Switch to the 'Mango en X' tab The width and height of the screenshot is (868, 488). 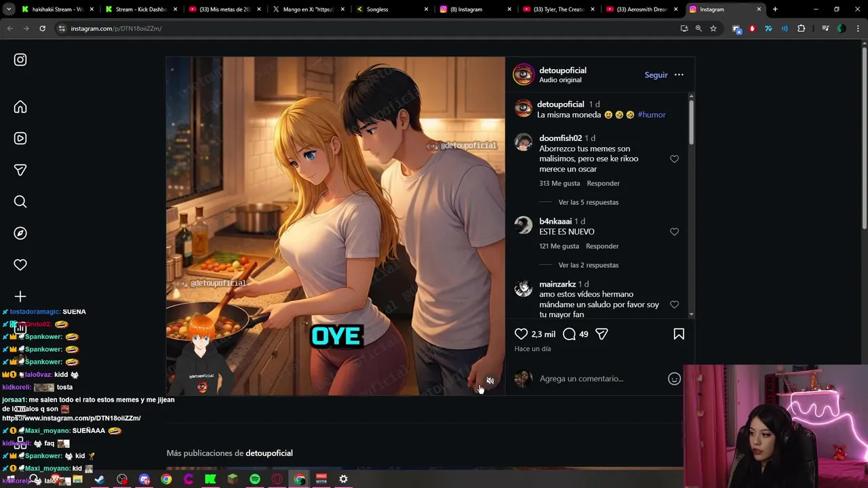point(309,9)
